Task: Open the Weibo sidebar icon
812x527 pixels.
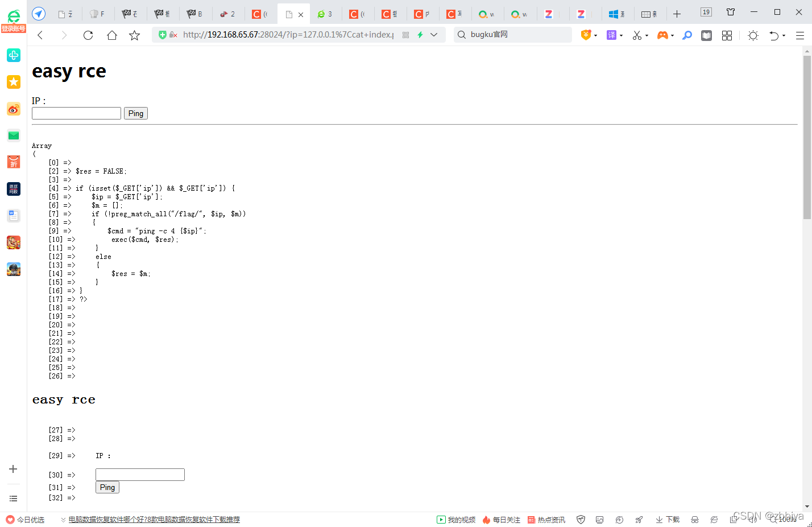Action: tap(14, 109)
